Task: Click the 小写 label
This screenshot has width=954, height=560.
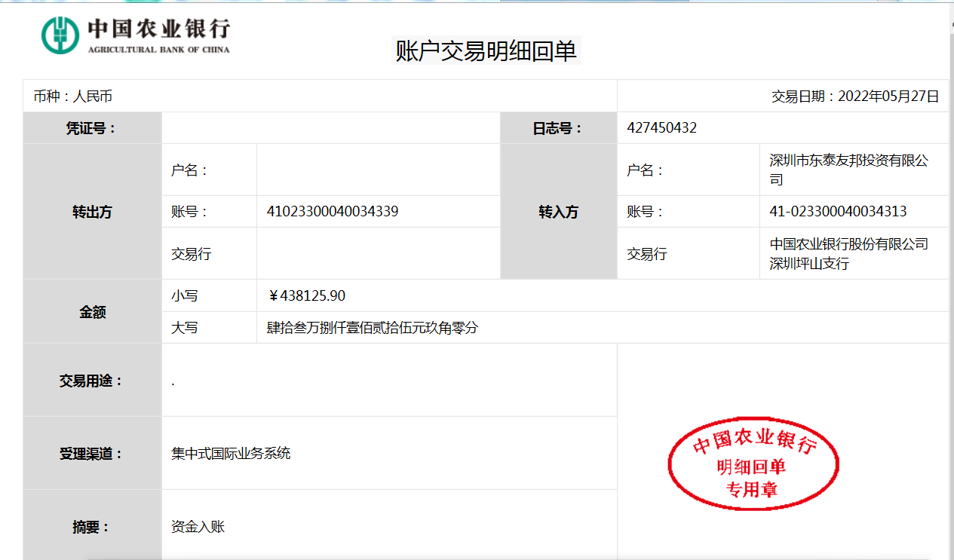Action: click(185, 296)
